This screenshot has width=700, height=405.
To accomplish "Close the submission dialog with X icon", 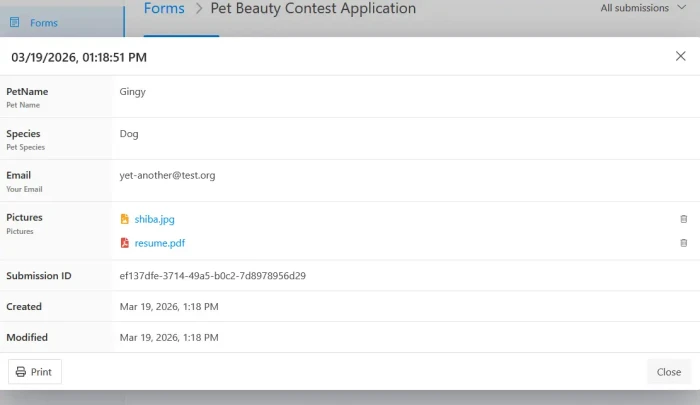I will coord(680,56).
